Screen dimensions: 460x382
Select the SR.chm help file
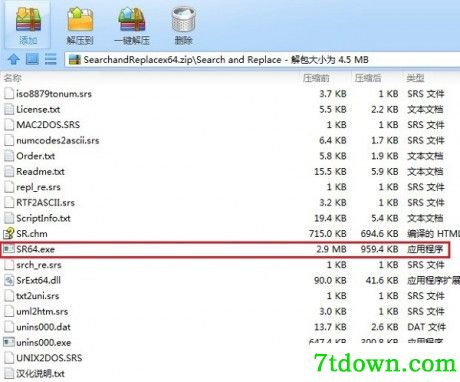point(32,233)
